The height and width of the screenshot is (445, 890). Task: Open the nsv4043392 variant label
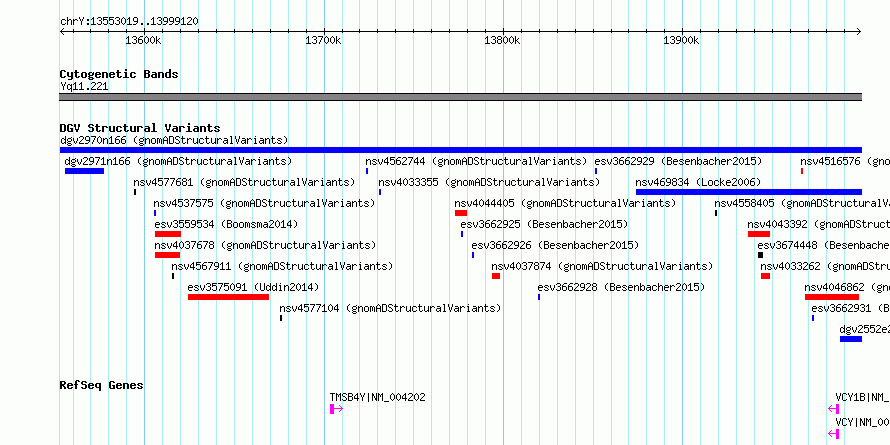818,224
